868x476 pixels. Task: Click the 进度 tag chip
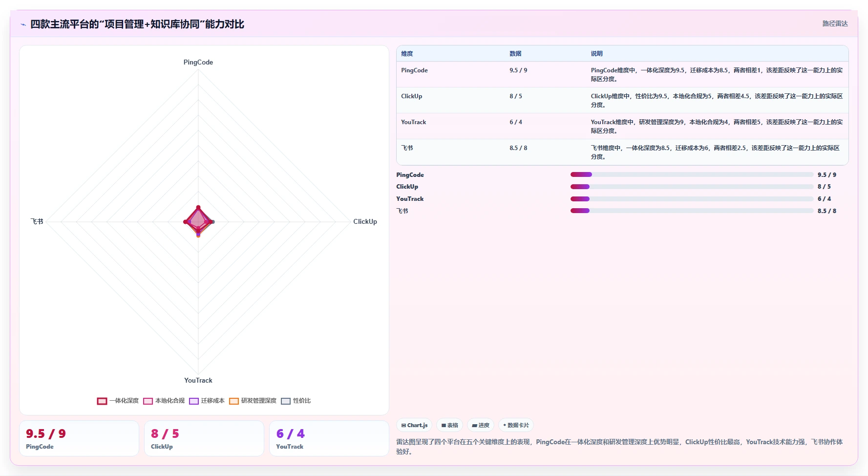[x=481, y=425]
